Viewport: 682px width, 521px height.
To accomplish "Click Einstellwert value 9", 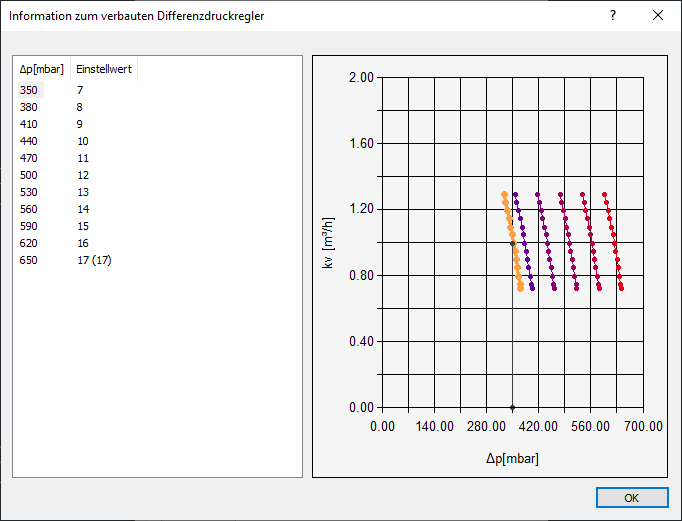I will pyautogui.click(x=80, y=124).
